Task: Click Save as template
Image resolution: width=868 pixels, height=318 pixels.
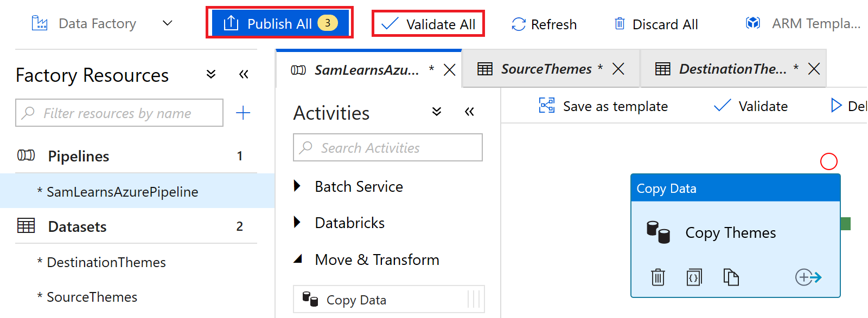Action: click(x=603, y=106)
